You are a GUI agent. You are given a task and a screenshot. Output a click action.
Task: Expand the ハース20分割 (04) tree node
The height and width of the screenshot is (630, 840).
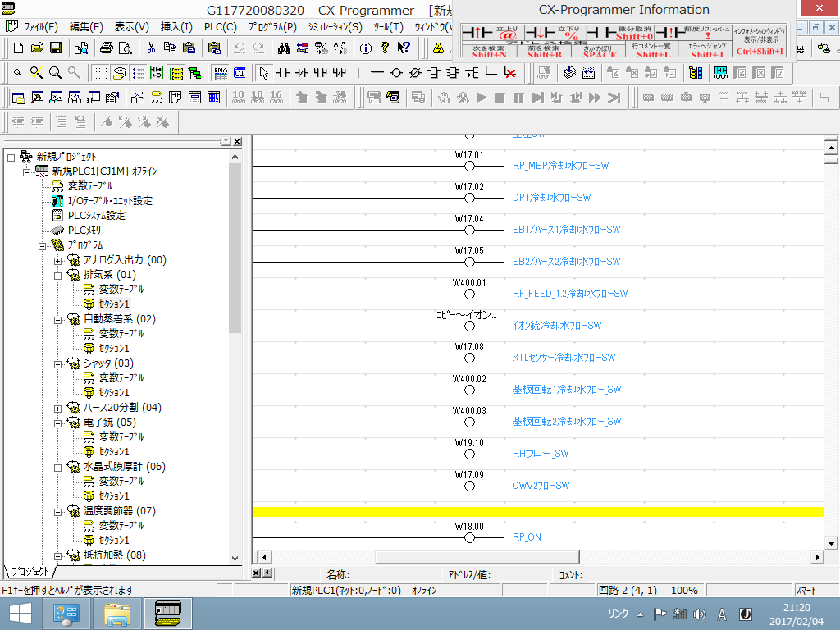58,408
